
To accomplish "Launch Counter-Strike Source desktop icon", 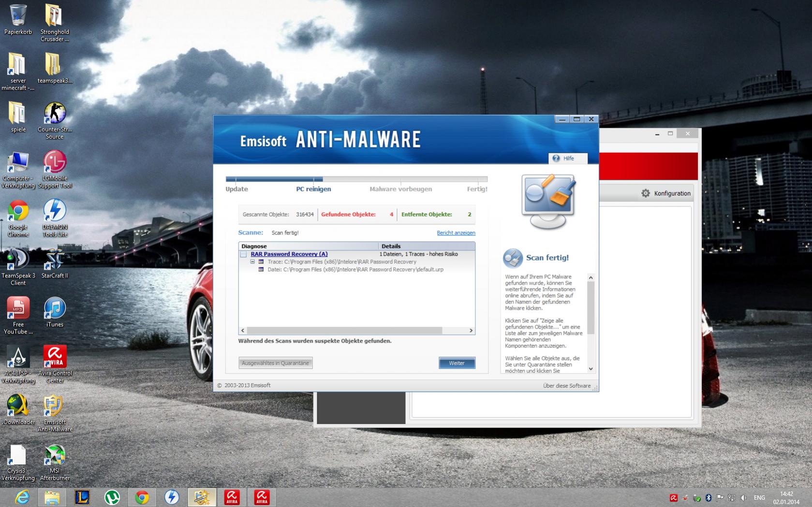I will 55,121.
